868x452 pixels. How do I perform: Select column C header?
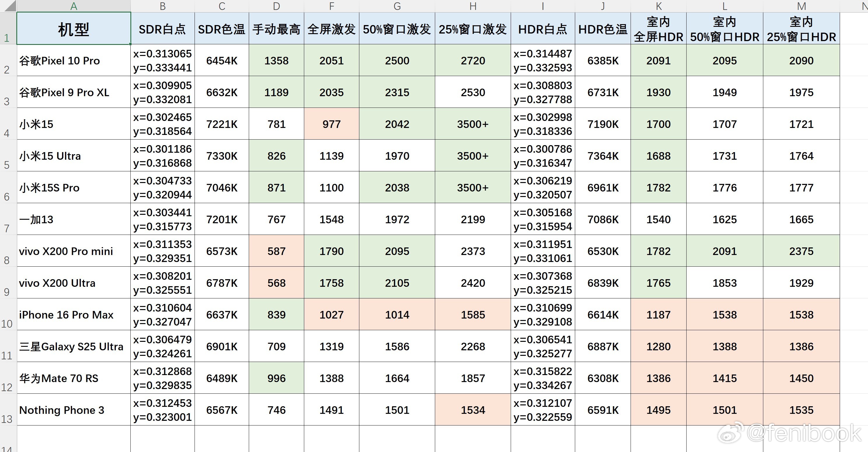(x=222, y=6)
